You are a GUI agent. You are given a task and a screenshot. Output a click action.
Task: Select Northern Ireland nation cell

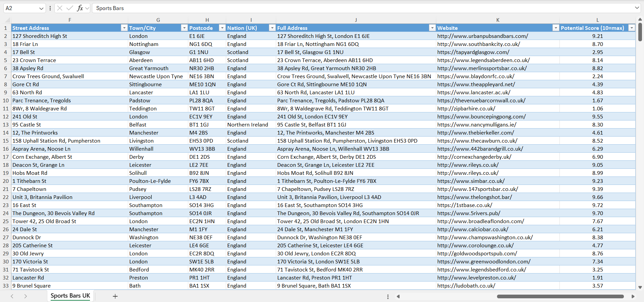[x=251, y=124]
